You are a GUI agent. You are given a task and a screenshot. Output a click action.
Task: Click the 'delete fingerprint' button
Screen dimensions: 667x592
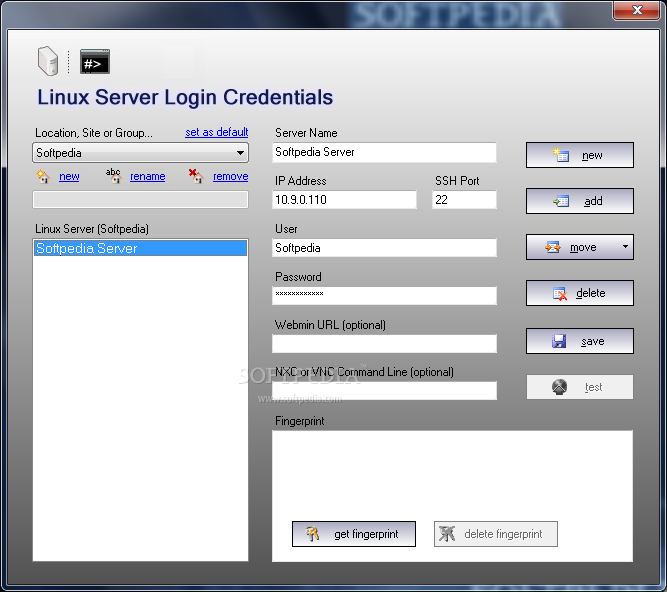click(496, 534)
